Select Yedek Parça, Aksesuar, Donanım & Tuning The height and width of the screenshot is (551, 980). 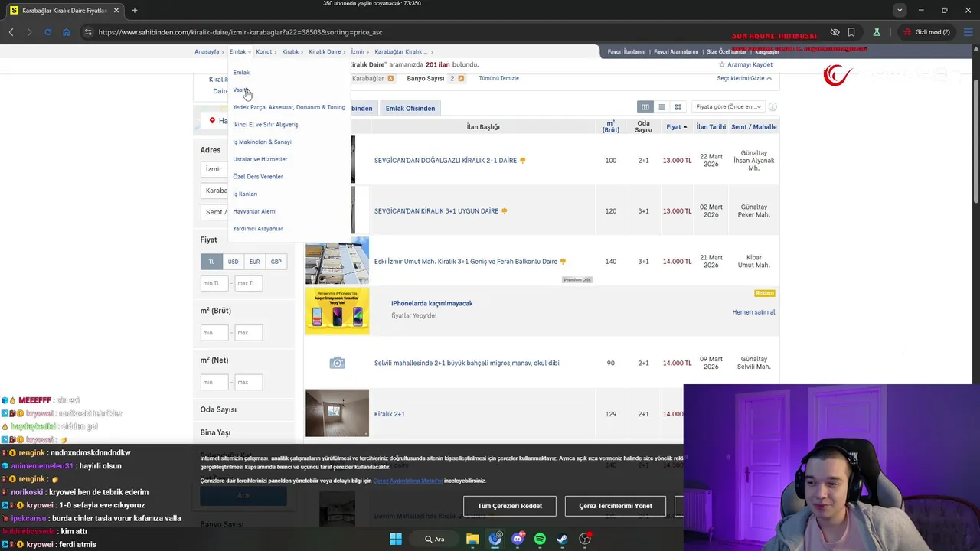click(x=289, y=107)
